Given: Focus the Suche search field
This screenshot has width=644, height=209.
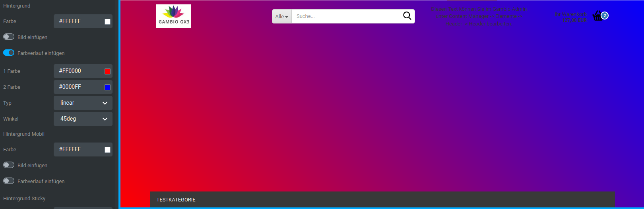Looking at the screenshot, I should point(346,16).
